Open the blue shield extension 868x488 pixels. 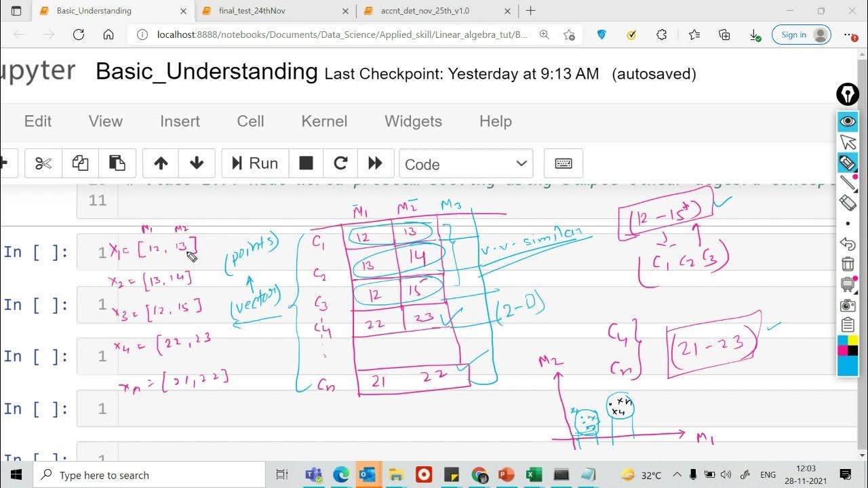[x=601, y=35]
